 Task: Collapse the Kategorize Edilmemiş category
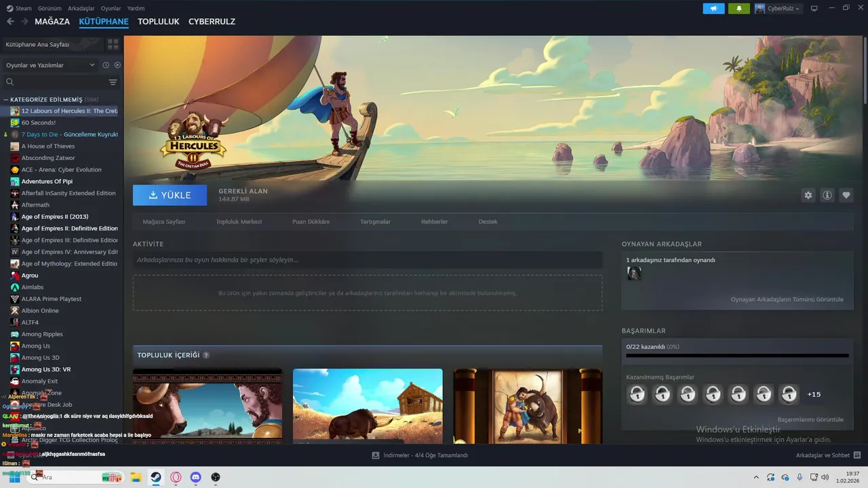point(5,100)
